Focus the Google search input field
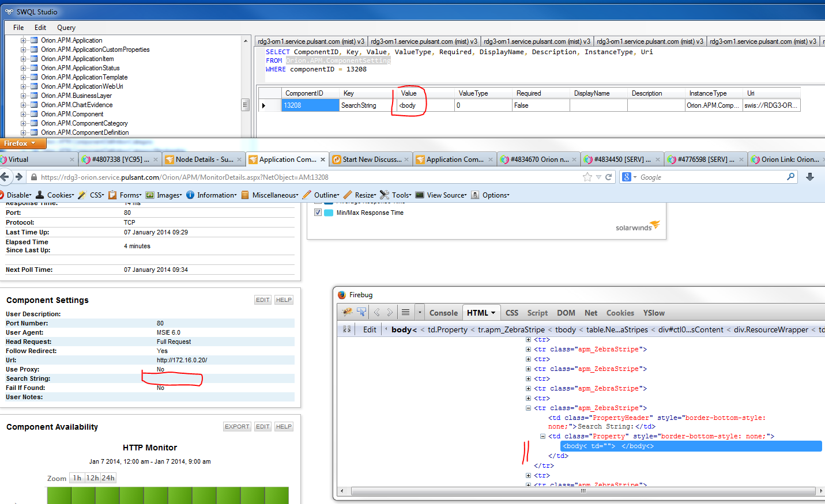 click(x=711, y=177)
